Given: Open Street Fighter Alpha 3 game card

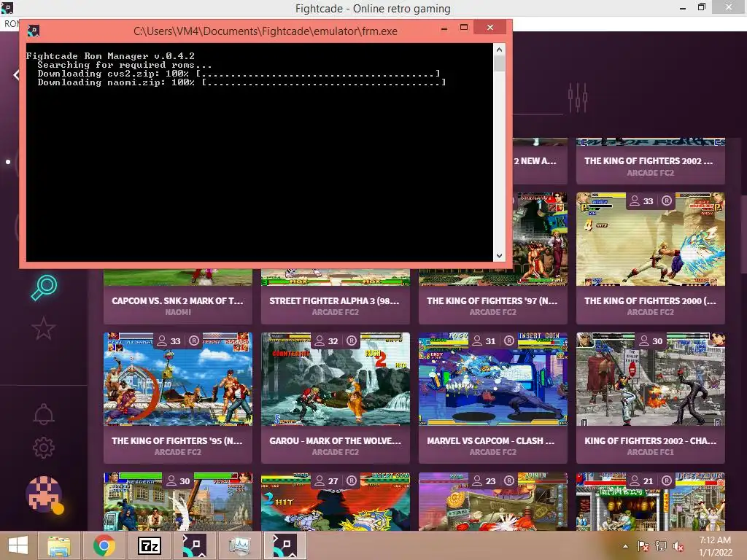Looking at the screenshot, I should click(x=336, y=296).
